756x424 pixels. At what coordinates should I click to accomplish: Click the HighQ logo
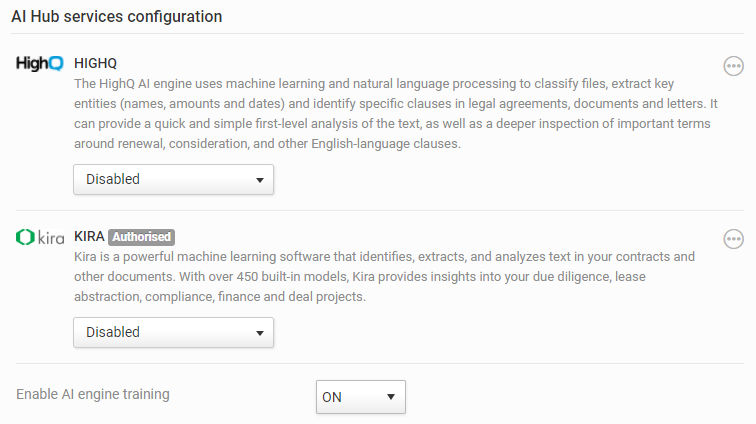pos(40,63)
